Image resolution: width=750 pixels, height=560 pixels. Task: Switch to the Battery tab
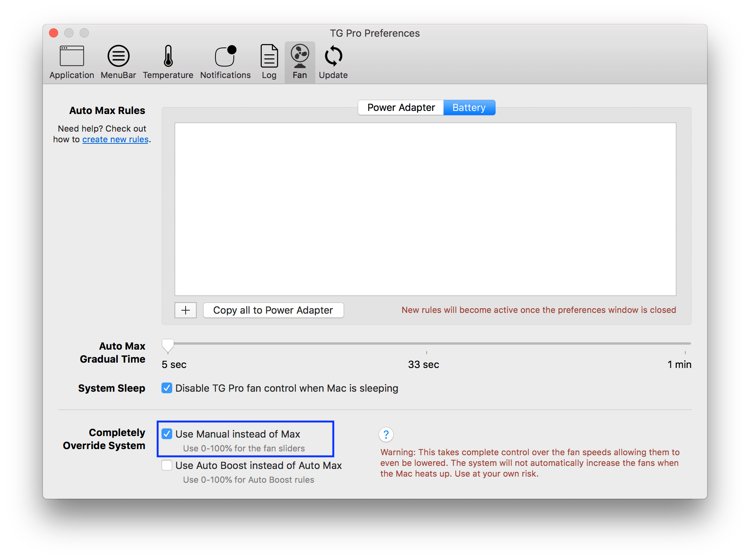pos(469,107)
